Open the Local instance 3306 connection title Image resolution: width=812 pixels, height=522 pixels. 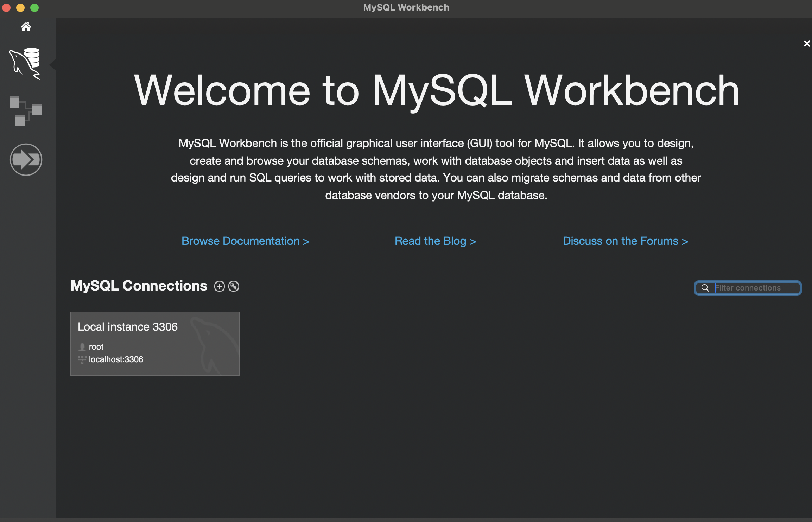128,327
